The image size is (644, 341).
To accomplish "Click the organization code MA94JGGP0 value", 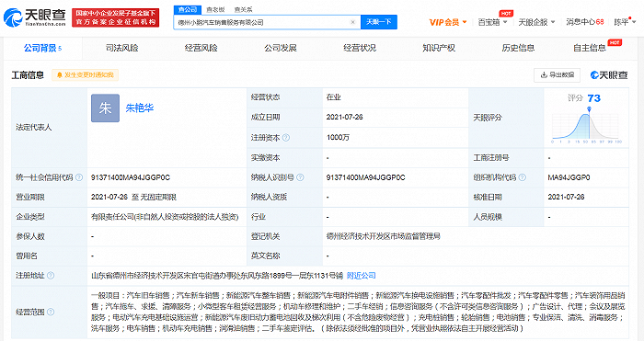I will click(569, 177).
